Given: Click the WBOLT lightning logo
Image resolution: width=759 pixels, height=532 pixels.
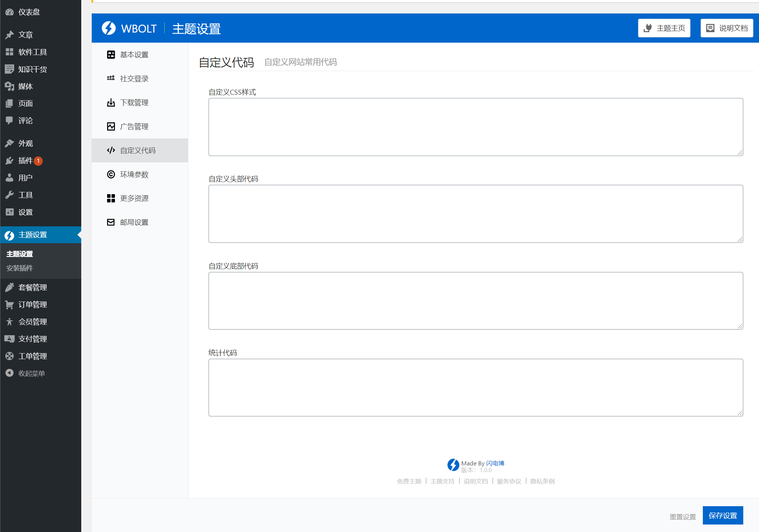Looking at the screenshot, I should [109, 28].
